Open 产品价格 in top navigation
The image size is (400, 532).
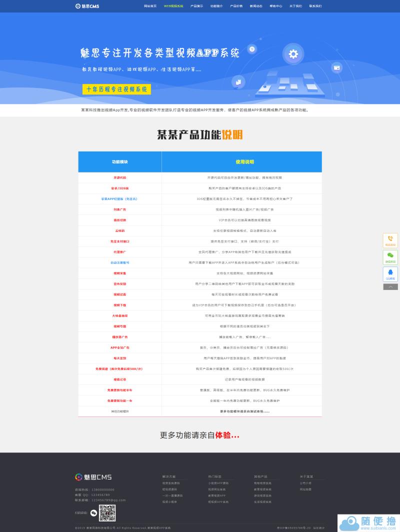[x=236, y=6]
